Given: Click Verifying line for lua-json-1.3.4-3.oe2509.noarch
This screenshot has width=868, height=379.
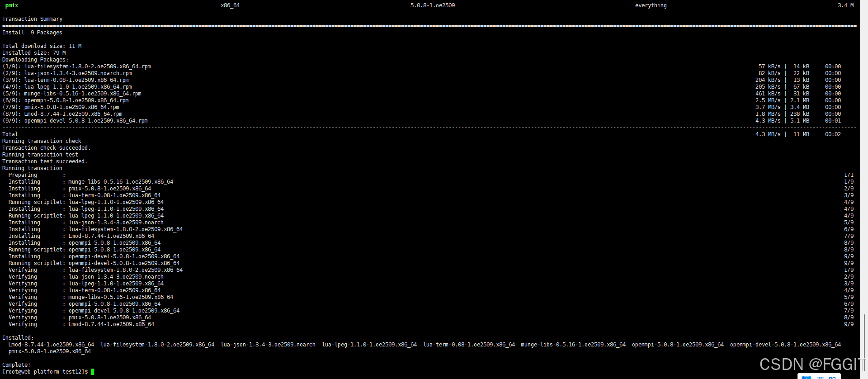Looking at the screenshot, I should point(86,277).
